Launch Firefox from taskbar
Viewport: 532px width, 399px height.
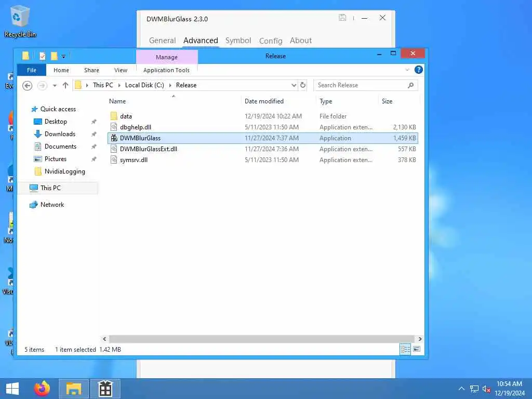tap(42, 389)
